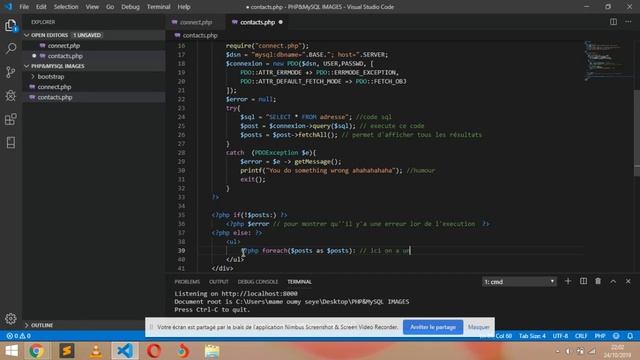Image resolution: width=640 pixels, height=360 pixels.
Task: Switch to the Output panel tab
Action: coord(219,282)
